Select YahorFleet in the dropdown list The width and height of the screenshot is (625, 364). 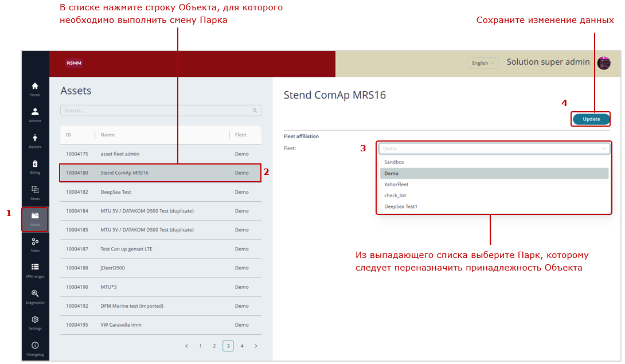pyautogui.click(x=396, y=185)
